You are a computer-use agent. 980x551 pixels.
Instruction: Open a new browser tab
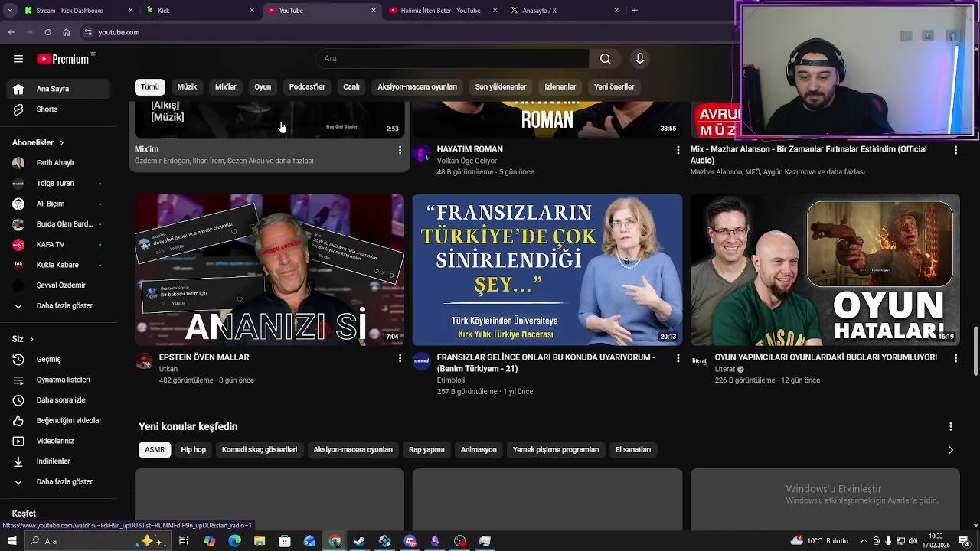tap(635, 11)
